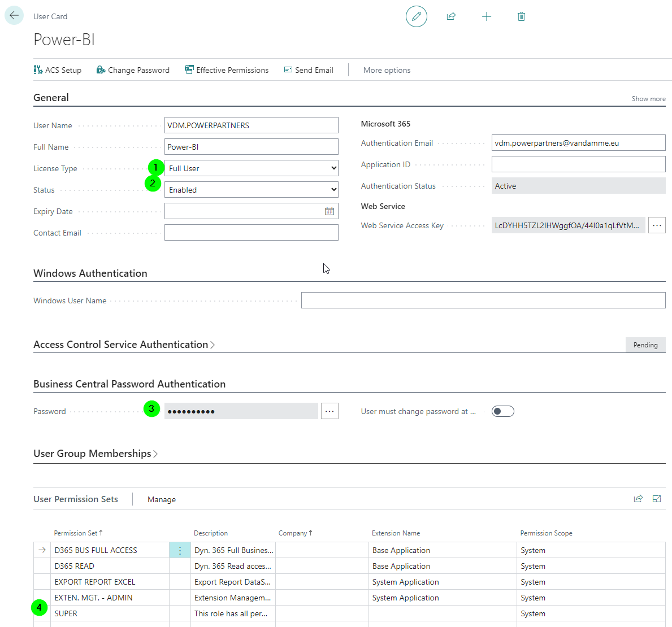672x627 pixels.
Task: Share the User Permission Sets list
Action: tap(638, 499)
